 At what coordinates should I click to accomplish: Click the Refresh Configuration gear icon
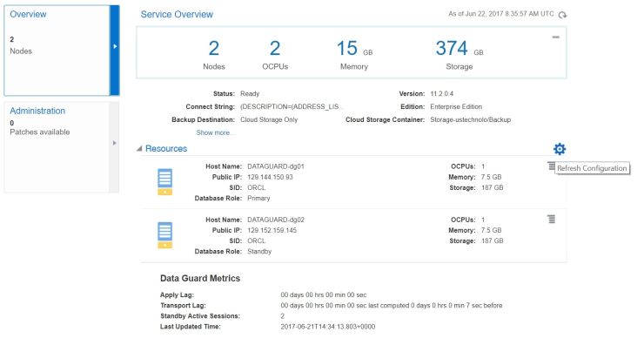(559, 149)
